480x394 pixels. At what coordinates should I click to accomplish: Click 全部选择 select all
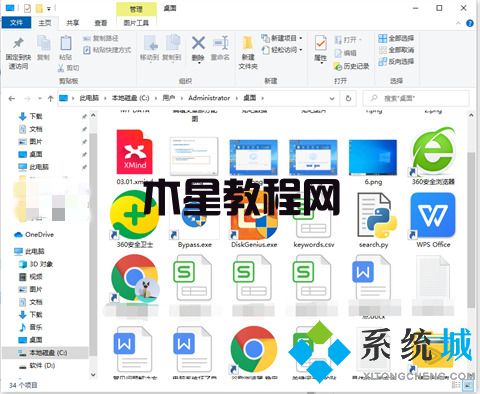point(396,38)
